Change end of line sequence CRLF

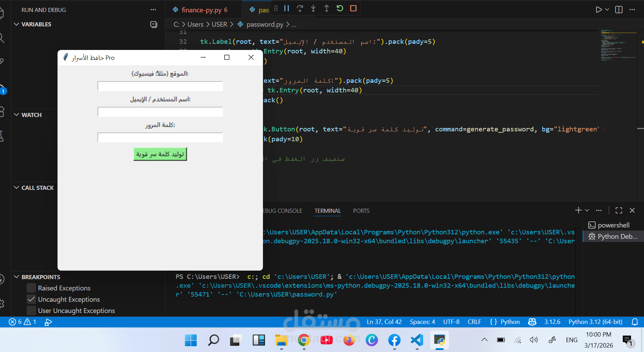[x=475, y=322]
